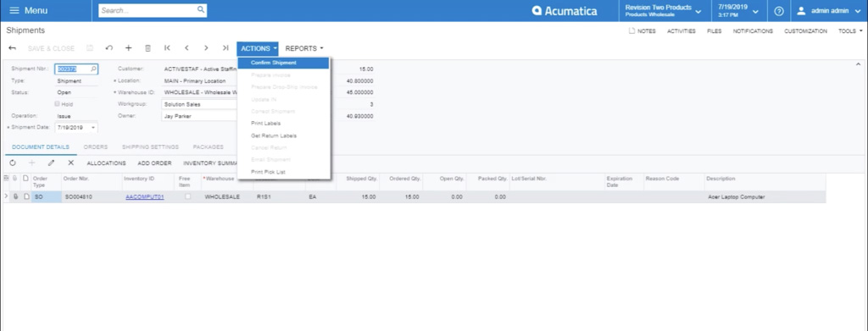Click the Order Nbr. column header
The height and width of the screenshot is (331, 868).
click(92, 182)
